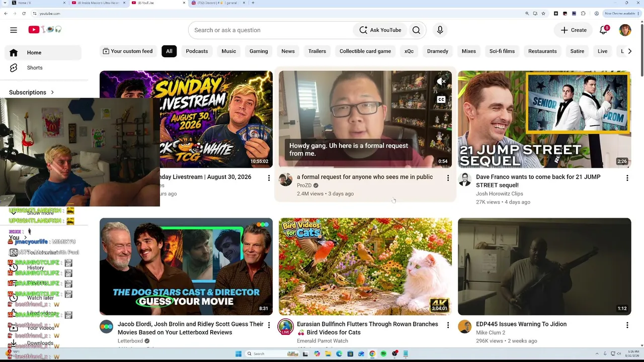Open Spotify from the taskbar
The image size is (644, 362).
pyautogui.click(x=383, y=354)
